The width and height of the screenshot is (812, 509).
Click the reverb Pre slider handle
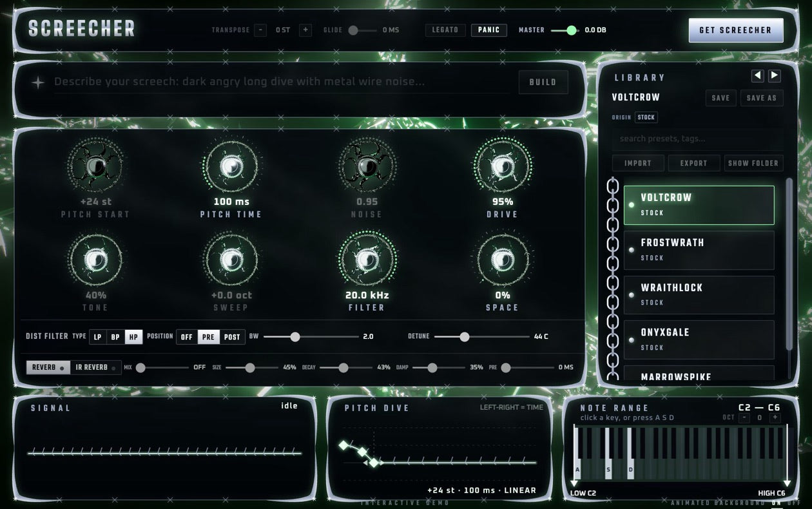[x=506, y=367]
